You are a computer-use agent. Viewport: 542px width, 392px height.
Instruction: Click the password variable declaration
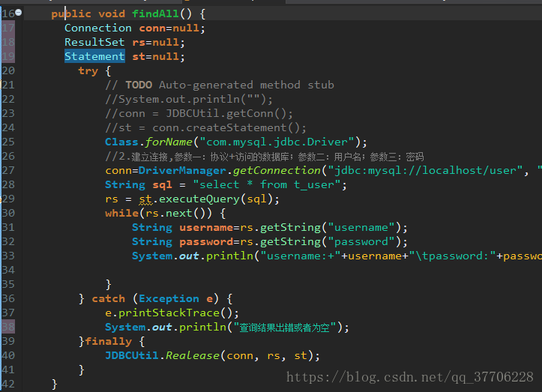[x=206, y=241]
